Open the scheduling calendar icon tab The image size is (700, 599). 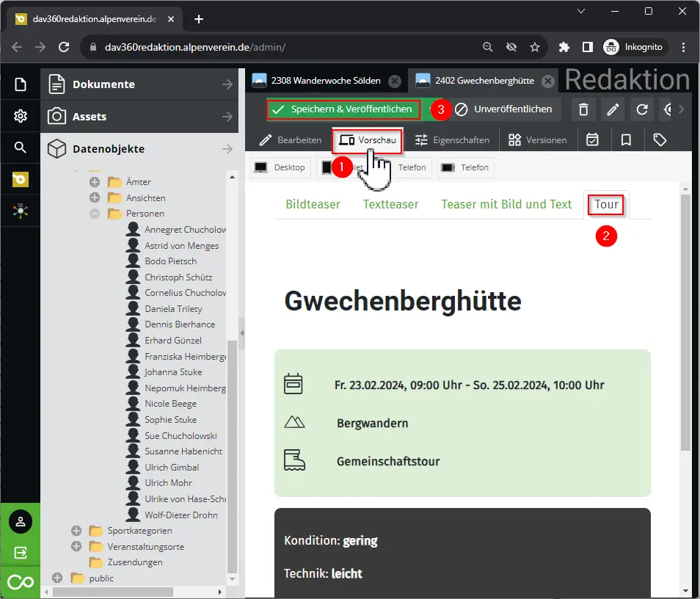tap(593, 139)
